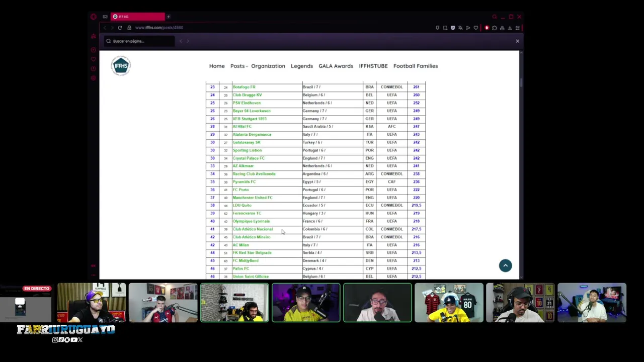The height and width of the screenshot is (362, 644).
Task: Click the translate page toolbar icon
Action: pos(460,28)
